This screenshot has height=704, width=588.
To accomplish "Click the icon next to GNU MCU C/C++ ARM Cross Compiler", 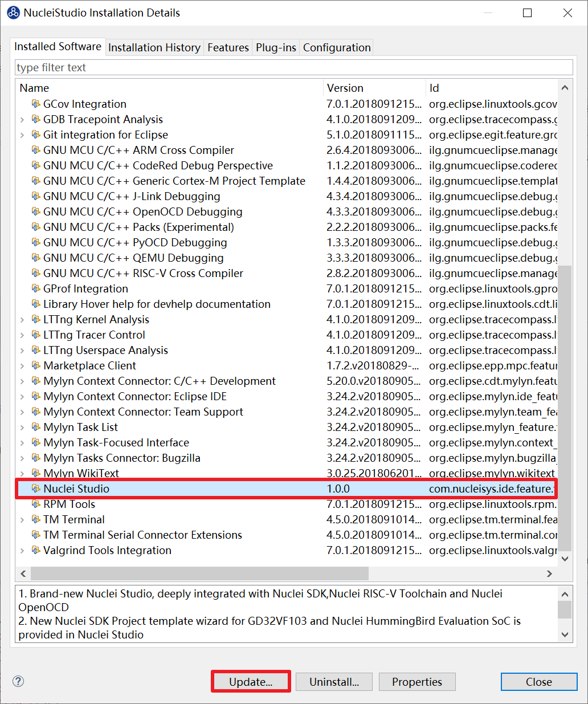I will click(36, 150).
